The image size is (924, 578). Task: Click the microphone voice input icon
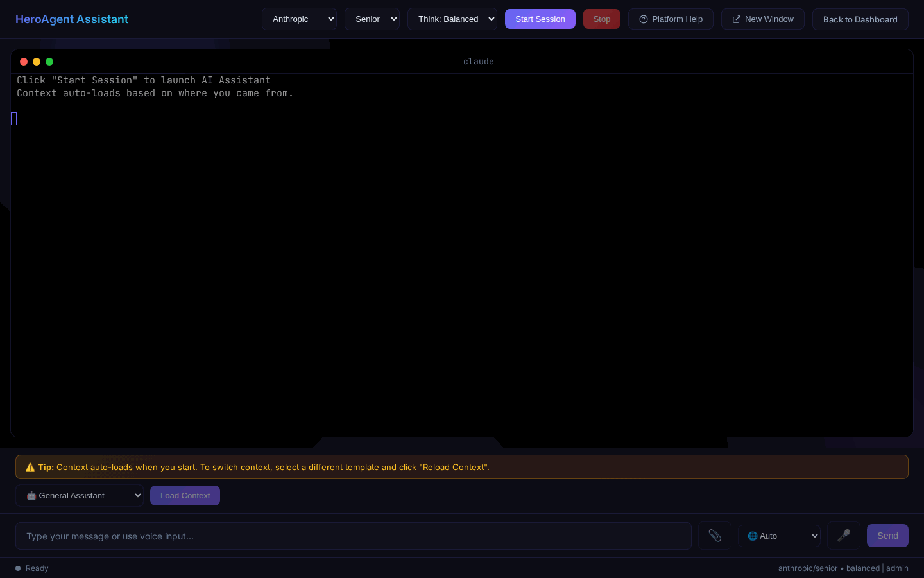coord(844,536)
